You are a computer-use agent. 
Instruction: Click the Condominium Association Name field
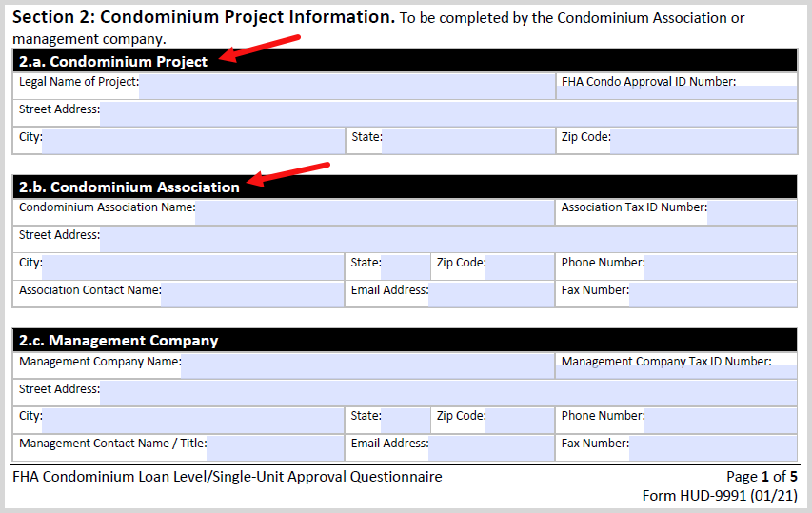(x=374, y=212)
